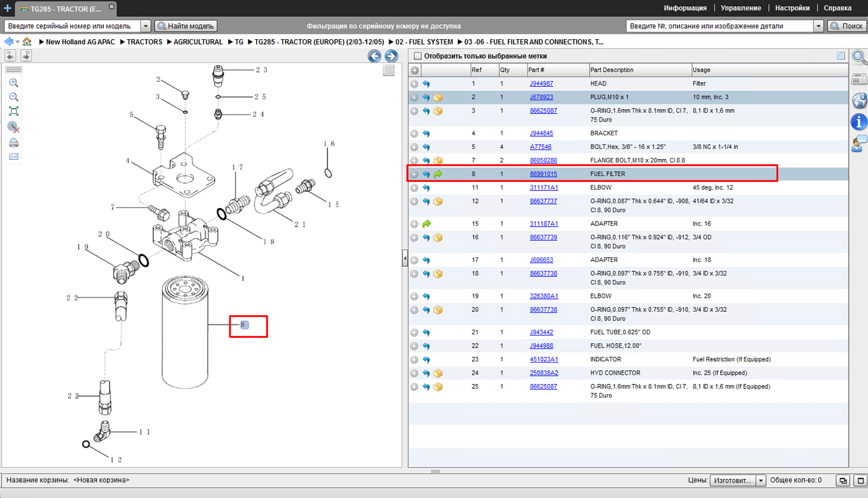Image resolution: width=868 pixels, height=498 pixels.
Task: Open the person chat icon in right sidebar
Action: coord(859,143)
